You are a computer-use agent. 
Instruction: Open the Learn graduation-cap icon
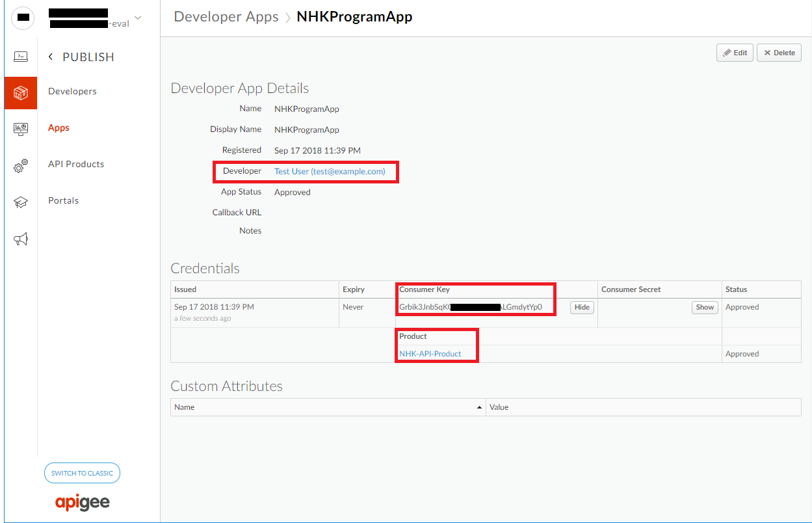(21, 202)
